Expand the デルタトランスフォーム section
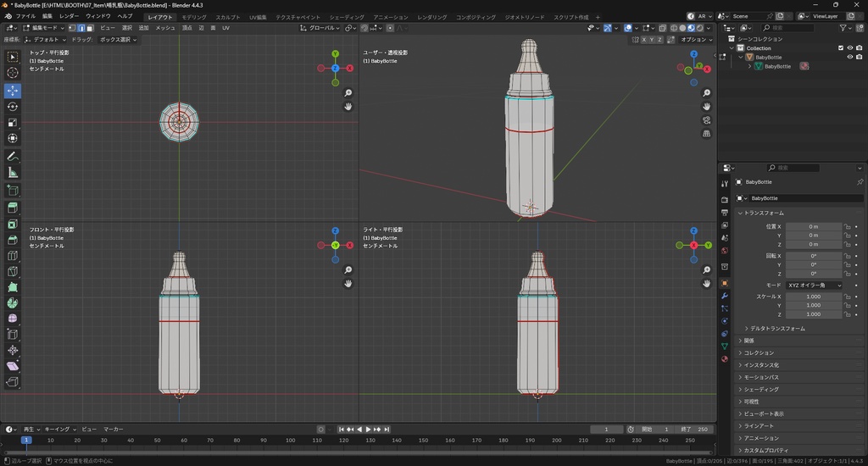 click(x=777, y=328)
